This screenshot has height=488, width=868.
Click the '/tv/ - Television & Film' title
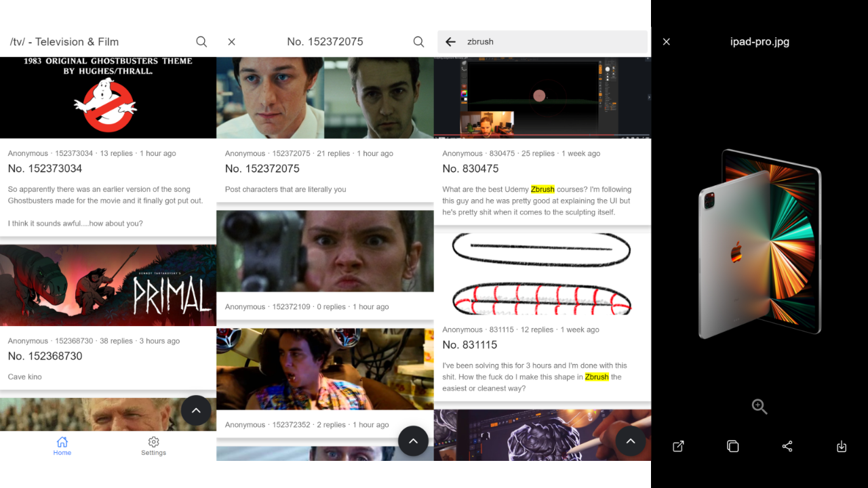[64, 42]
